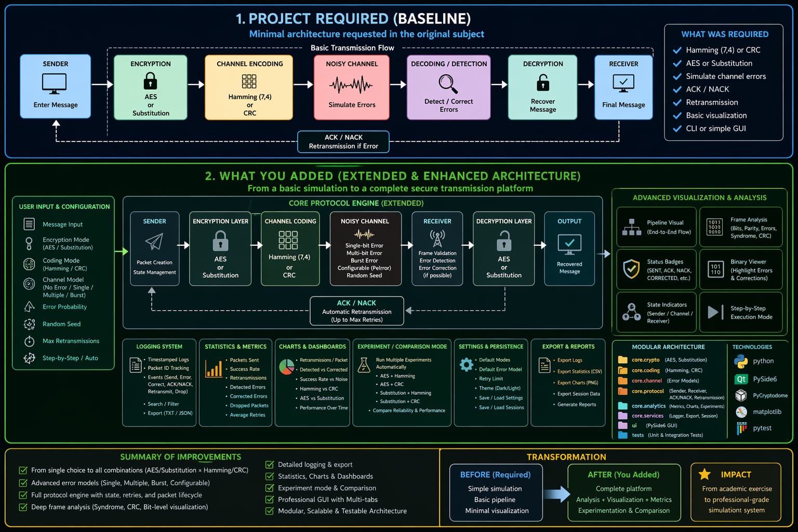Click the waveform icon in baseline Noisy Channel

click(351, 85)
